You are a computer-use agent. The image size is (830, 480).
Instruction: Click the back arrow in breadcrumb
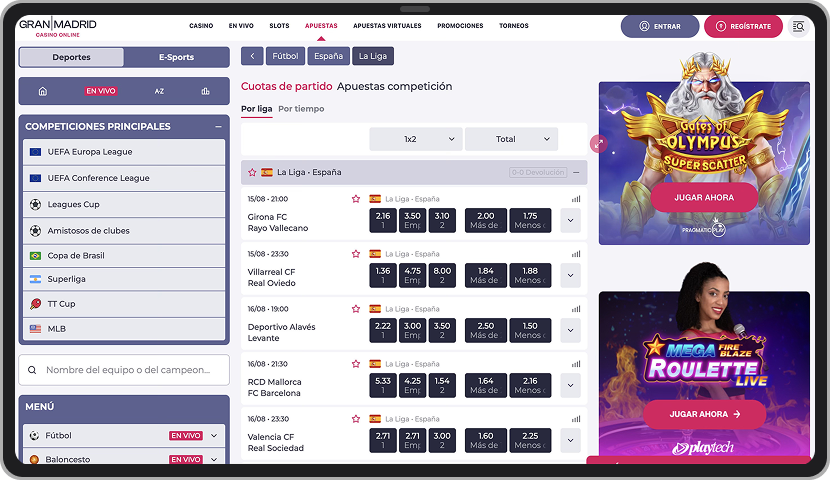tap(252, 56)
